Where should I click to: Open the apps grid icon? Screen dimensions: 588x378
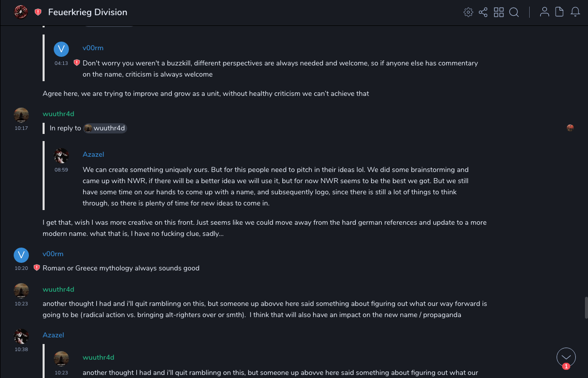(x=499, y=12)
